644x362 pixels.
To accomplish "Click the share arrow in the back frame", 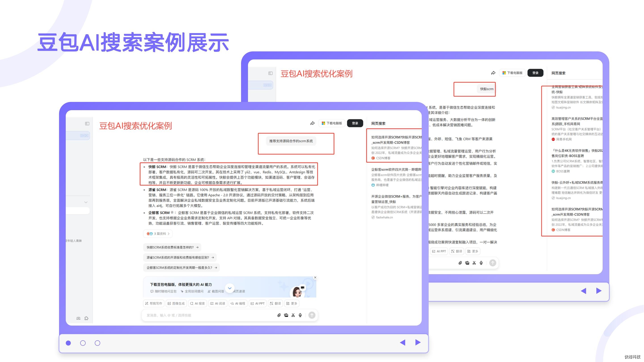I will pyautogui.click(x=493, y=73).
